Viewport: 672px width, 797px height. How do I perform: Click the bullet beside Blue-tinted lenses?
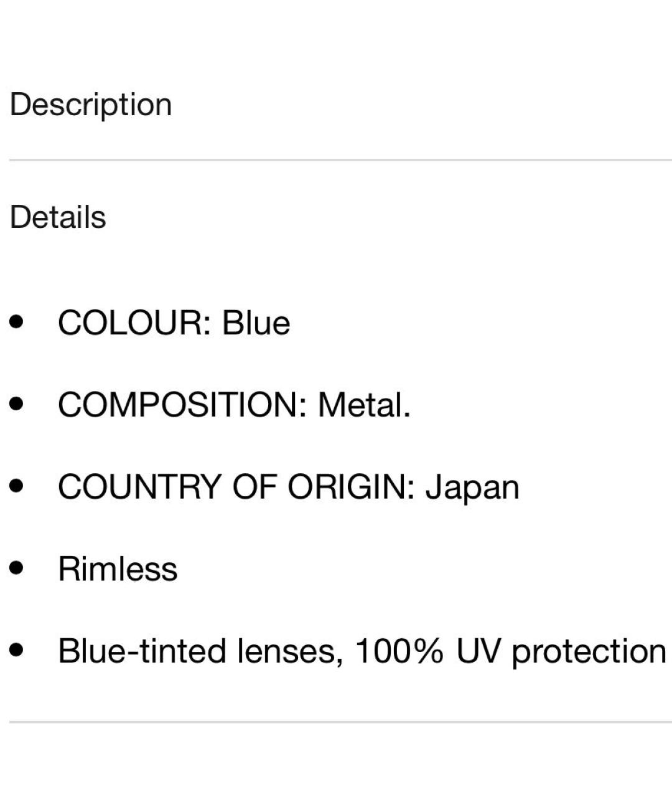(17, 650)
